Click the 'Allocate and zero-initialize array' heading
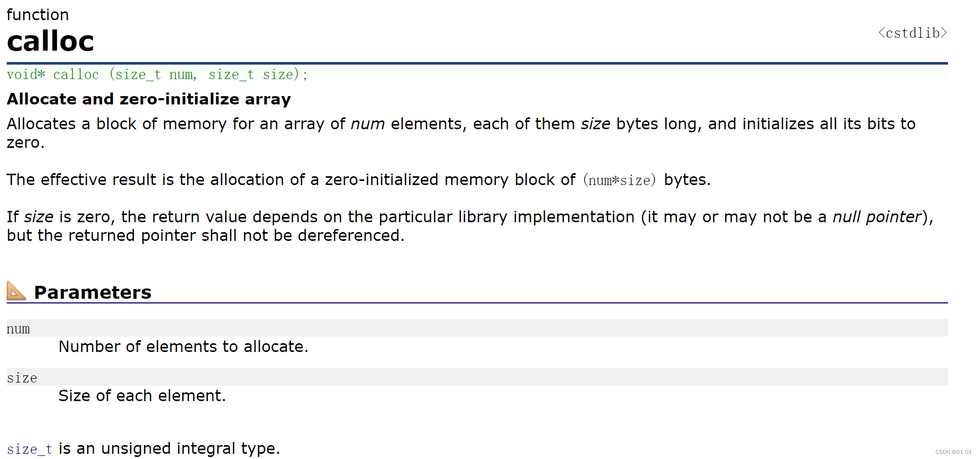The height and width of the screenshot is (459, 980). click(x=149, y=99)
